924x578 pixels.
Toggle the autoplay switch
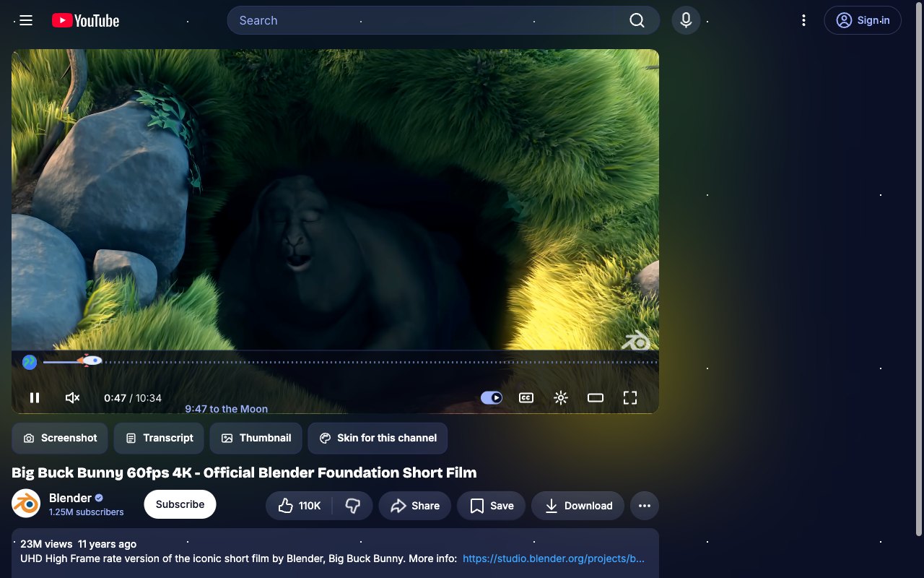(492, 397)
